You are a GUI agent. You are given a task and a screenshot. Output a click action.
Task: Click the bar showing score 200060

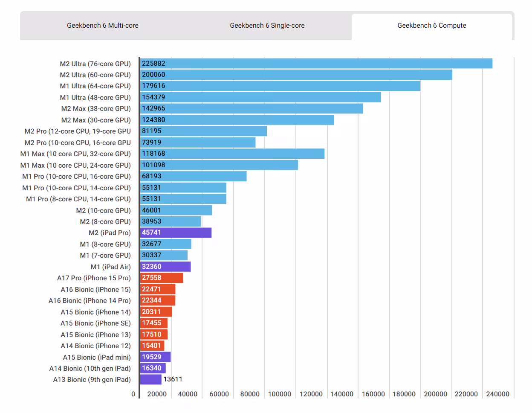pos(296,75)
